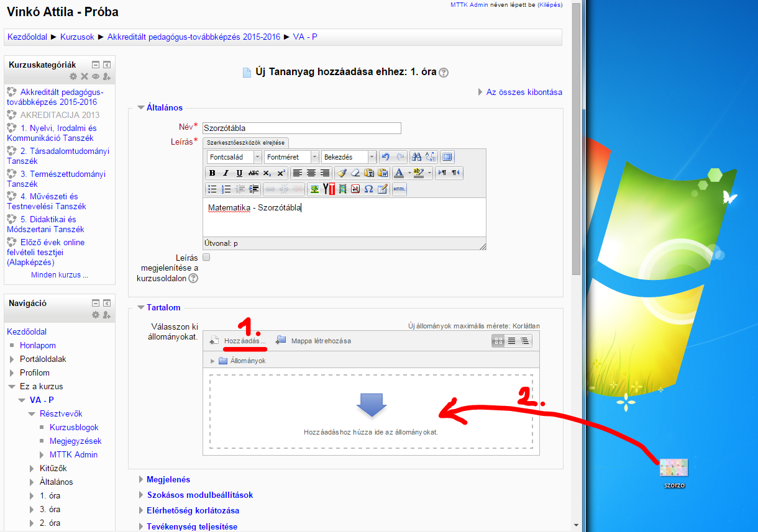Viewport: 758px width, 532px height.
Task: Switch file manager to tree view
Action: click(525, 341)
